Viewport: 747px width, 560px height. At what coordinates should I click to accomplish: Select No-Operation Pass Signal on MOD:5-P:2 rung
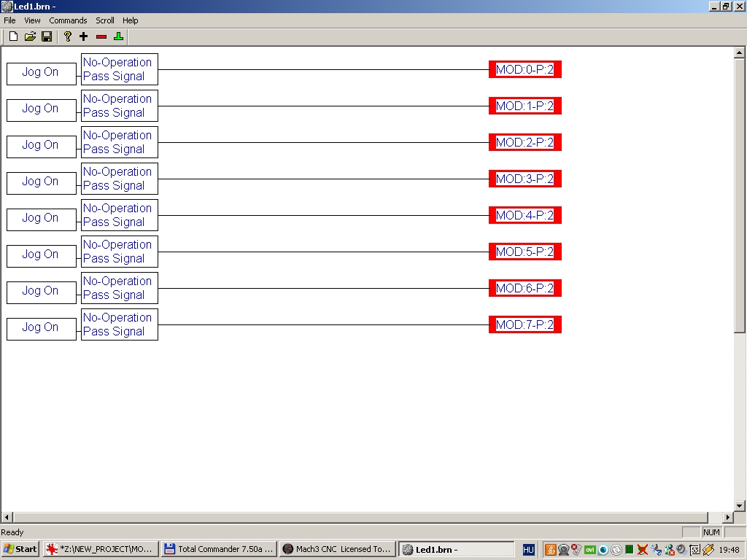(x=120, y=252)
